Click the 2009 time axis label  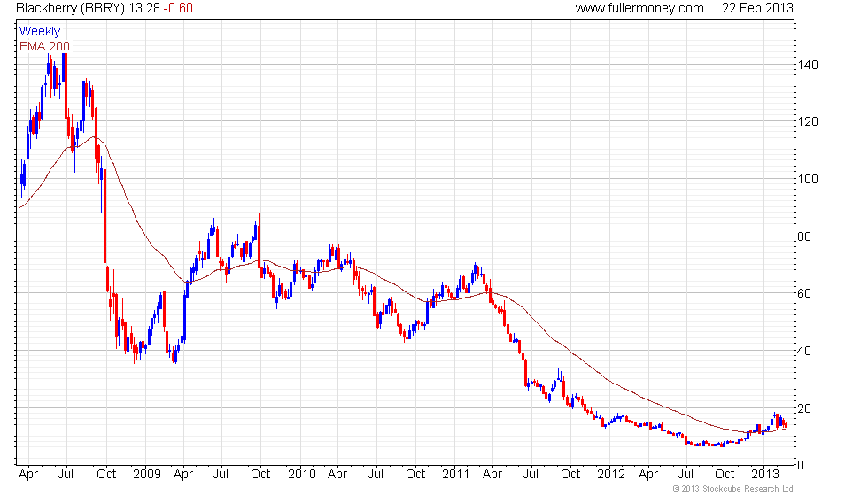tap(147, 475)
